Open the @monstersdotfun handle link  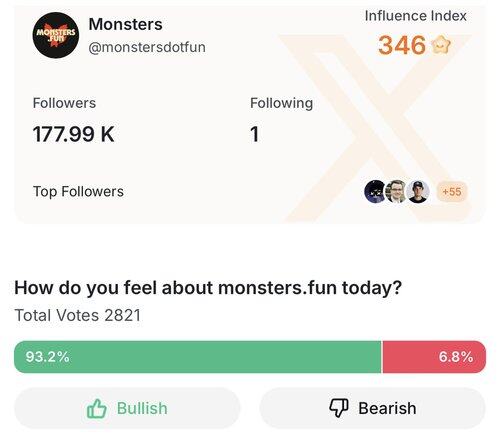click(x=147, y=47)
